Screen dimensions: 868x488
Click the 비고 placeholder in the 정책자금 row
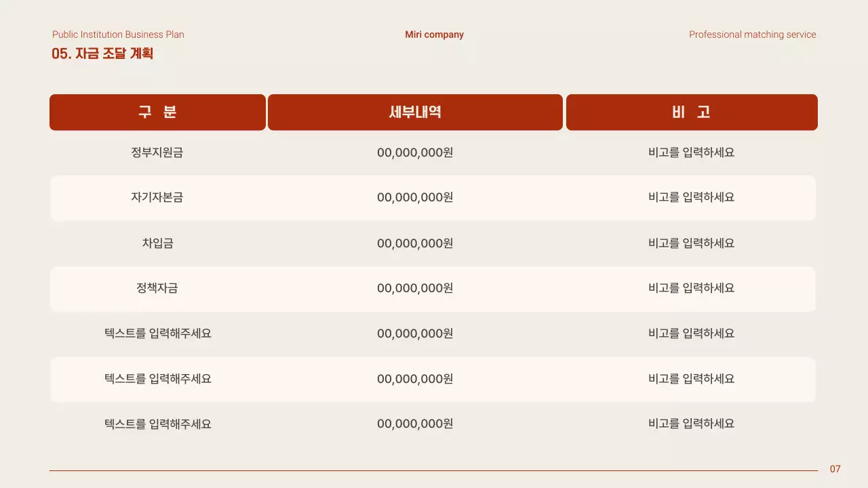click(691, 288)
